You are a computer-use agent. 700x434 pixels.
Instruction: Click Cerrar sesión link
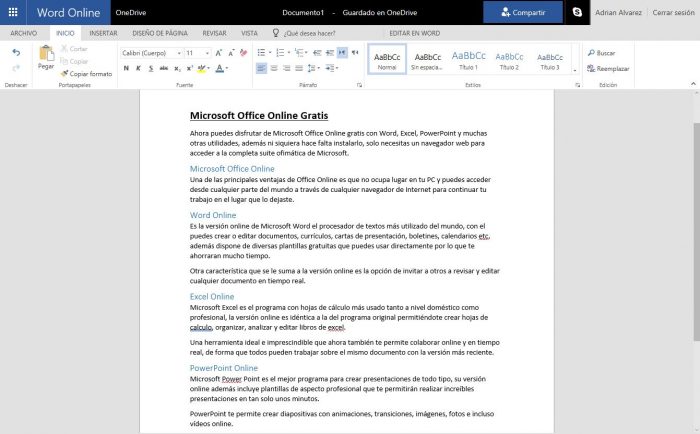(673, 13)
